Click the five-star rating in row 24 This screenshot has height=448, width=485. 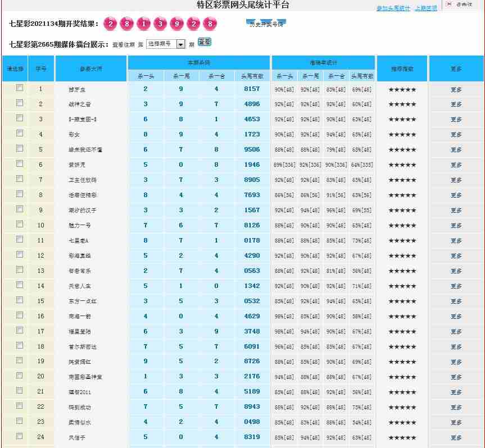coord(402,437)
